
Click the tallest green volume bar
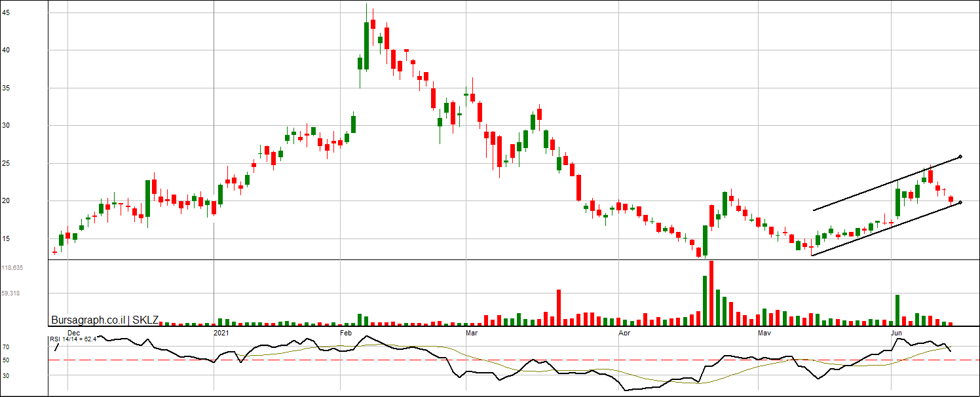pos(705,301)
